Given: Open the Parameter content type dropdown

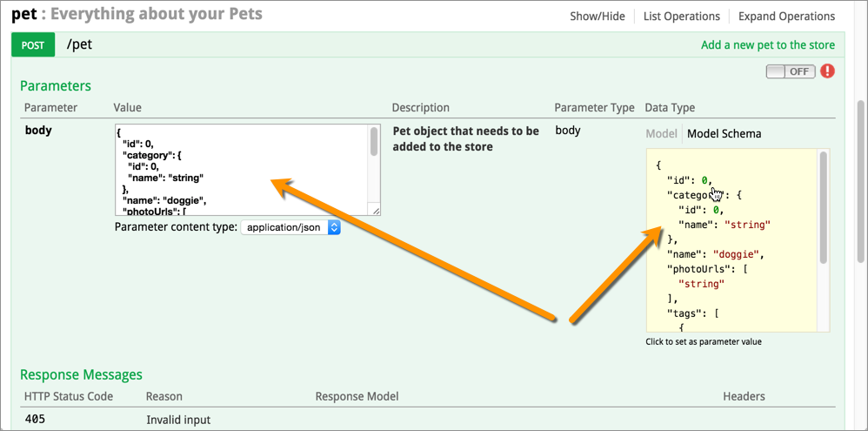Looking at the screenshot, I should pos(290,227).
